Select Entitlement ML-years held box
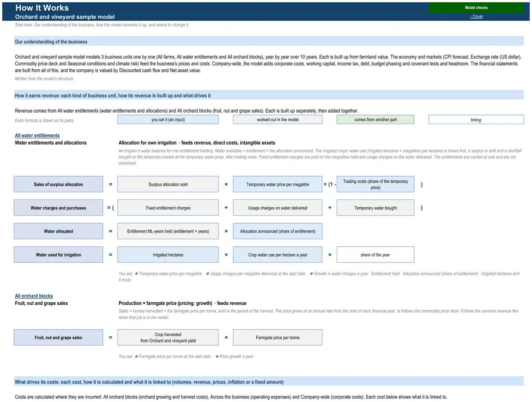This screenshot has height=402, width=532. click(x=168, y=231)
